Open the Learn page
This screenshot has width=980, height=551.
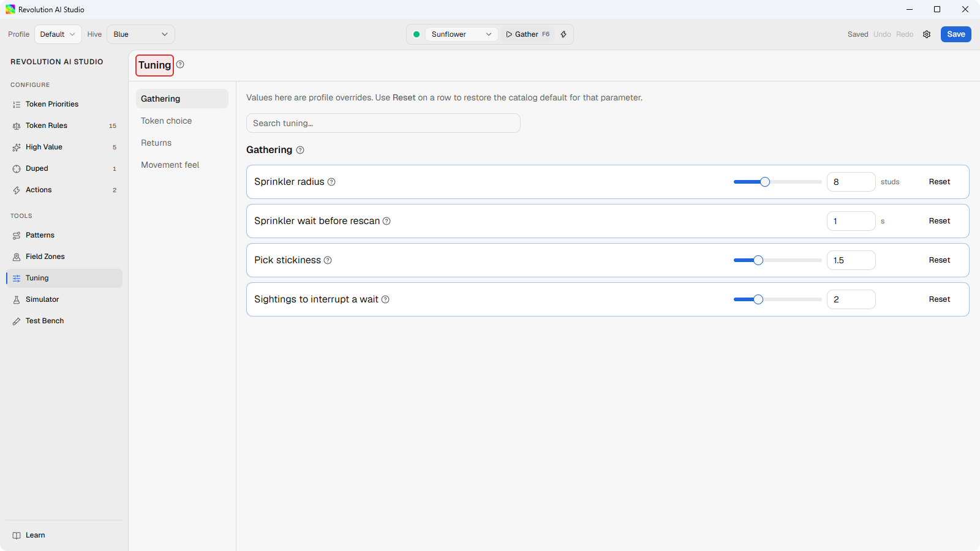click(64, 535)
